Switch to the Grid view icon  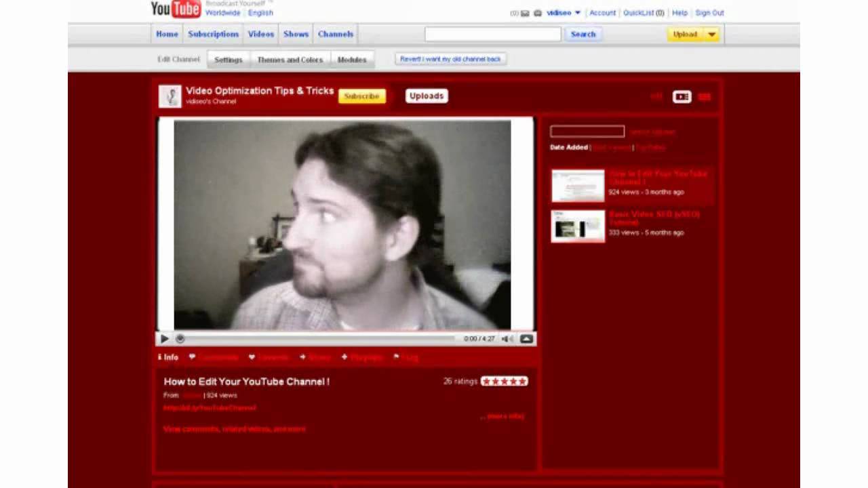(x=705, y=97)
